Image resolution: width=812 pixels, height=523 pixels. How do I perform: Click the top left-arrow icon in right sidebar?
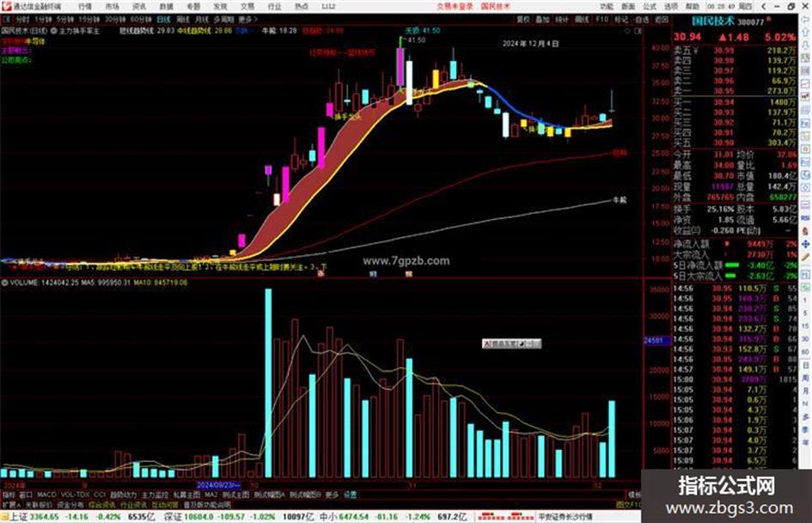pos(805,20)
